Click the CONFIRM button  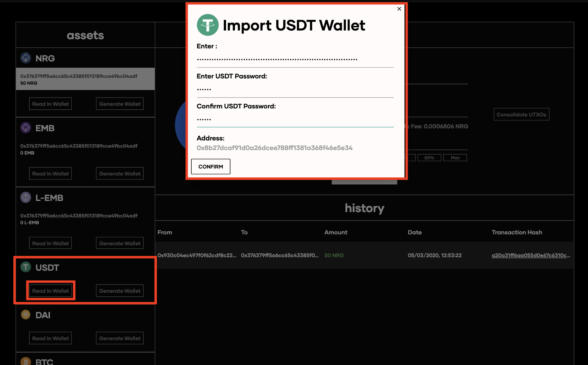click(x=211, y=167)
